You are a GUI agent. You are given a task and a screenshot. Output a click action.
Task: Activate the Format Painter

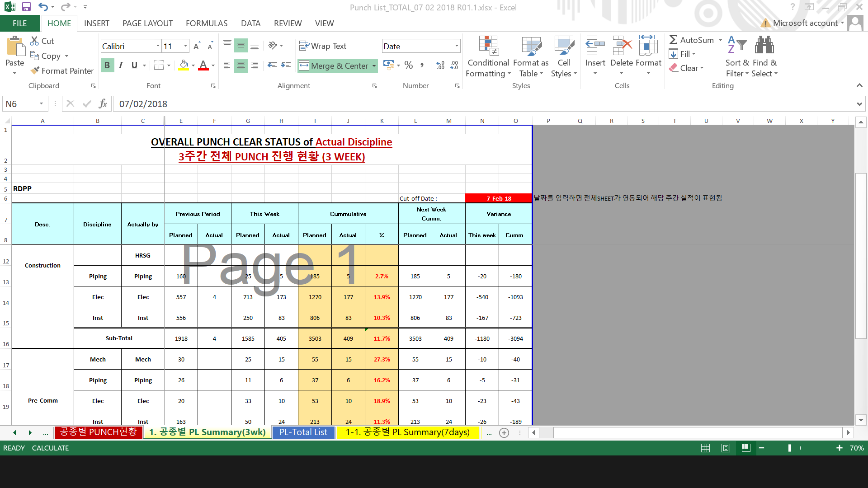62,71
